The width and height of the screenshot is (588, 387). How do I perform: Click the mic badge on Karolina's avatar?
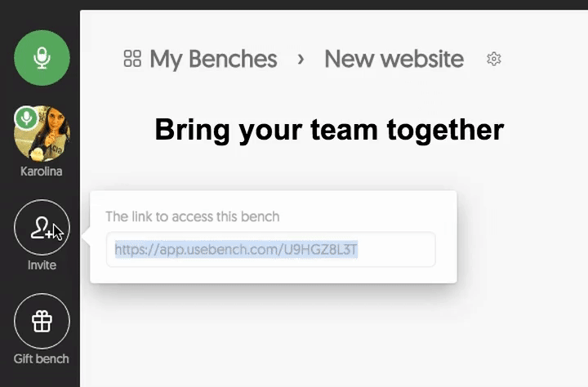[26, 119]
